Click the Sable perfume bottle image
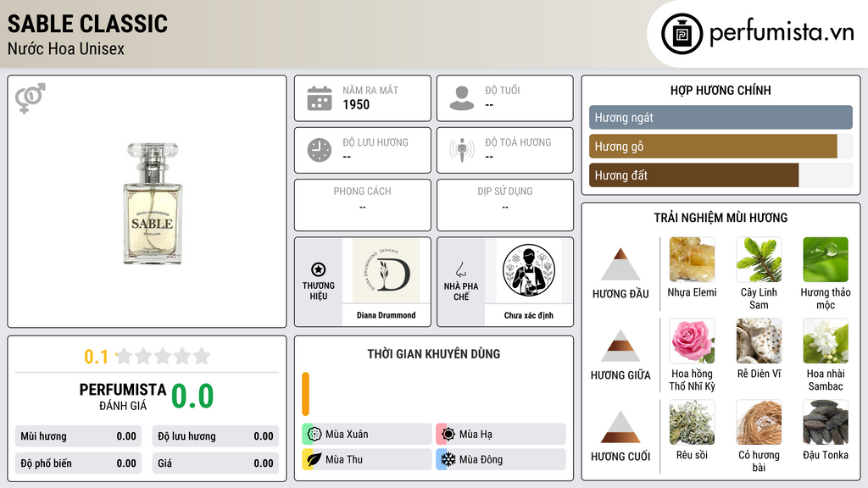Image resolution: width=868 pixels, height=488 pixels. (153, 203)
